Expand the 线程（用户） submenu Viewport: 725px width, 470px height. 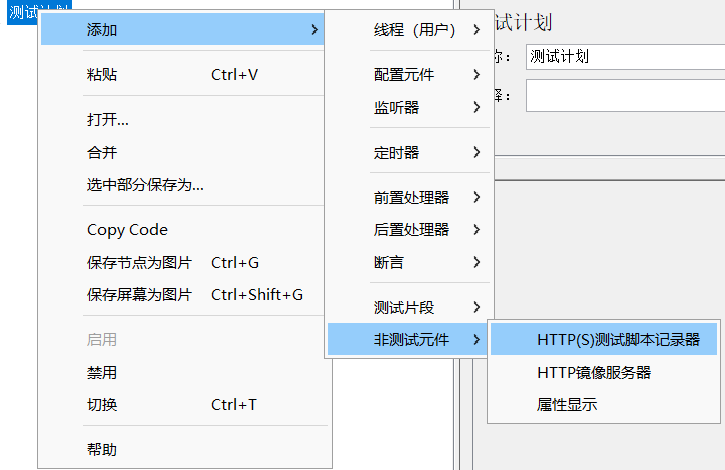point(409,30)
